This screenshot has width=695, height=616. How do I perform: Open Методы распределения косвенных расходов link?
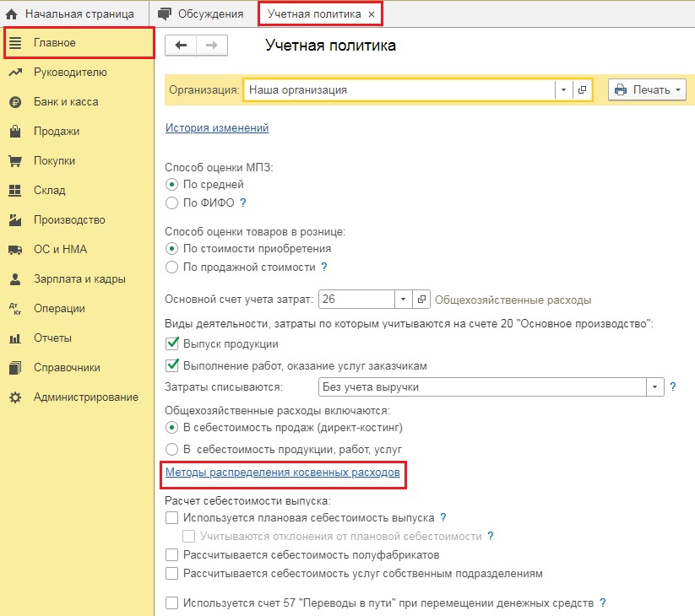[283, 473]
